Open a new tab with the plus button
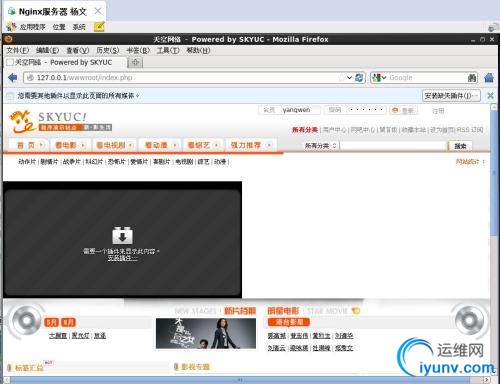 tap(135, 62)
